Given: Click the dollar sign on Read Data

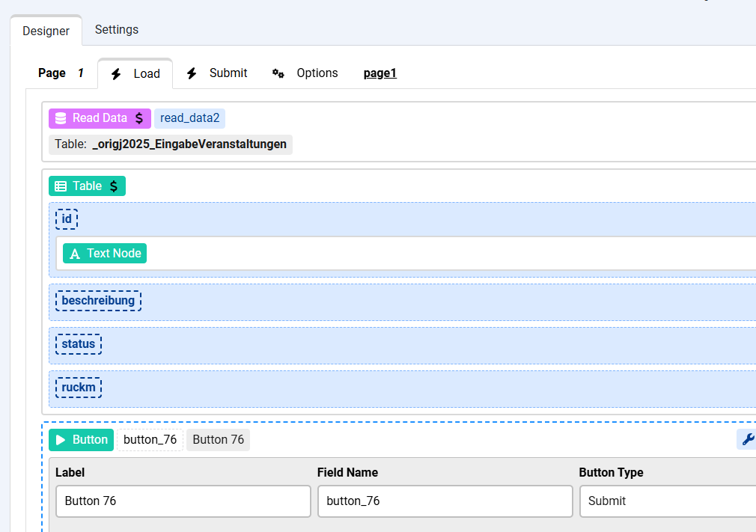Looking at the screenshot, I should [138, 118].
